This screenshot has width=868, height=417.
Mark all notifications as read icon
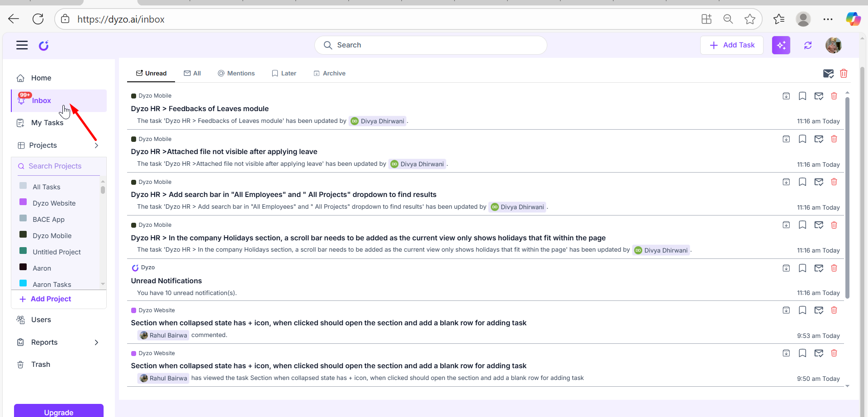pos(828,74)
